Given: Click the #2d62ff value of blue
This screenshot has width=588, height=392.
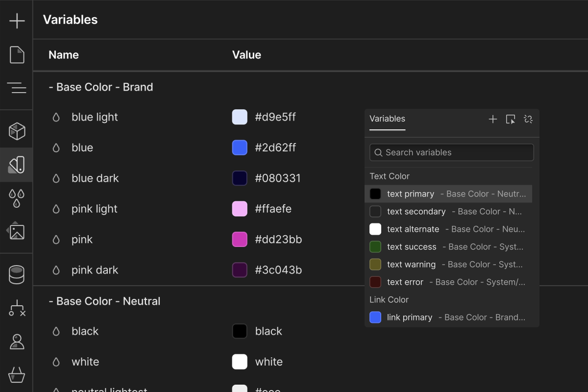Looking at the screenshot, I should 275,147.
